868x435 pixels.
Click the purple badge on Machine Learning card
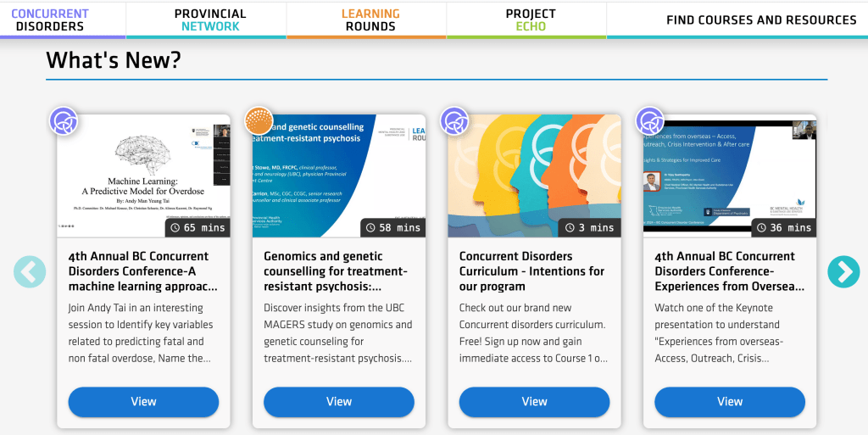[x=64, y=121]
